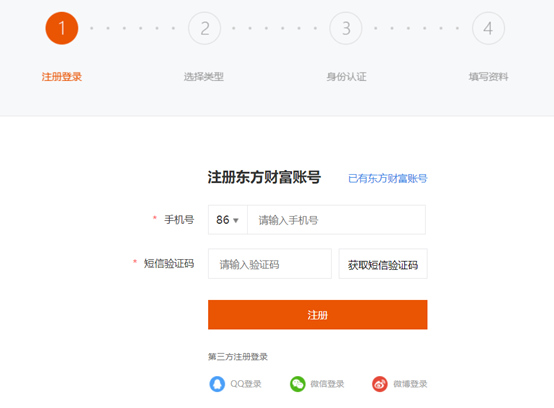Screen dimensions: 554x408
Task: Click the red Weibo login icon
Action: pyautogui.click(x=380, y=384)
